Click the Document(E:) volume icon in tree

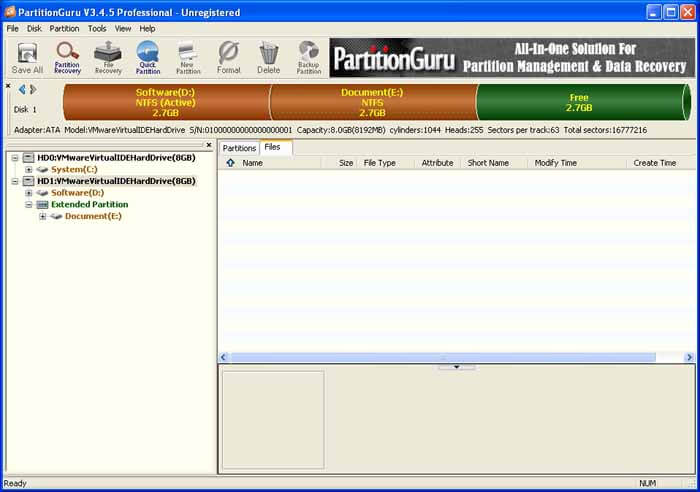coord(56,216)
